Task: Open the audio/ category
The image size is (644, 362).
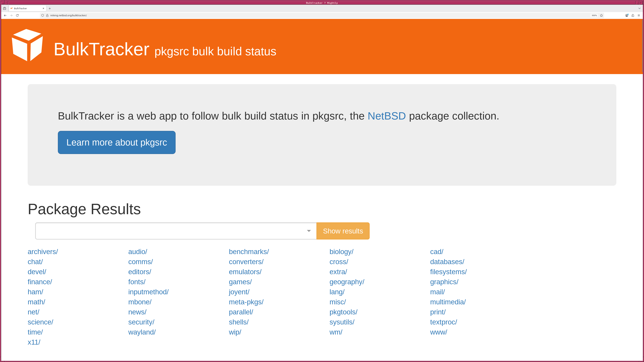Action: tap(138, 252)
